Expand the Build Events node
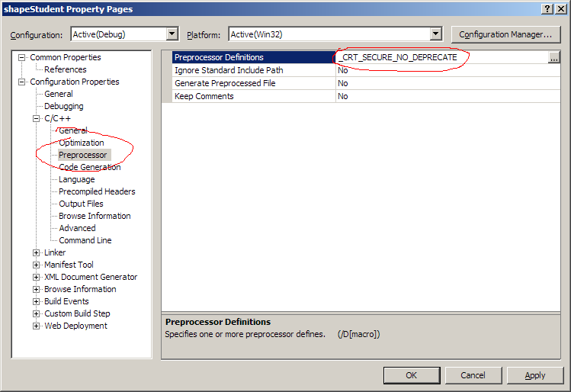The width and height of the screenshot is (571, 392). 37,301
